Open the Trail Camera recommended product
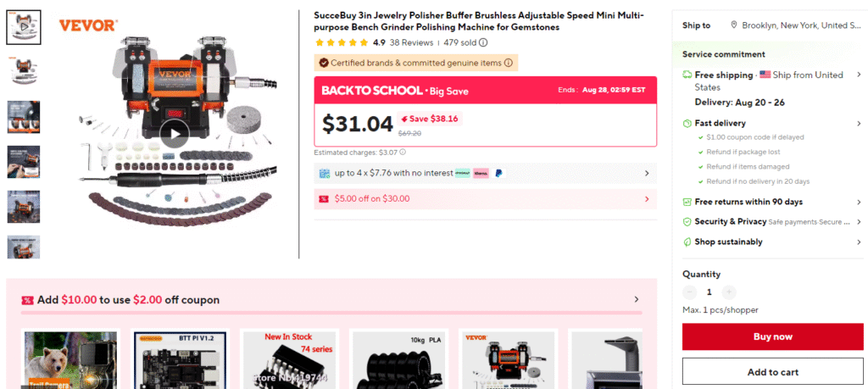 [x=70, y=360]
